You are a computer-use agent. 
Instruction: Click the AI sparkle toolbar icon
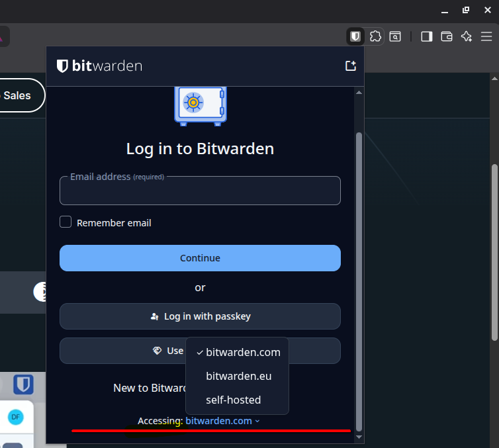point(467,36)
